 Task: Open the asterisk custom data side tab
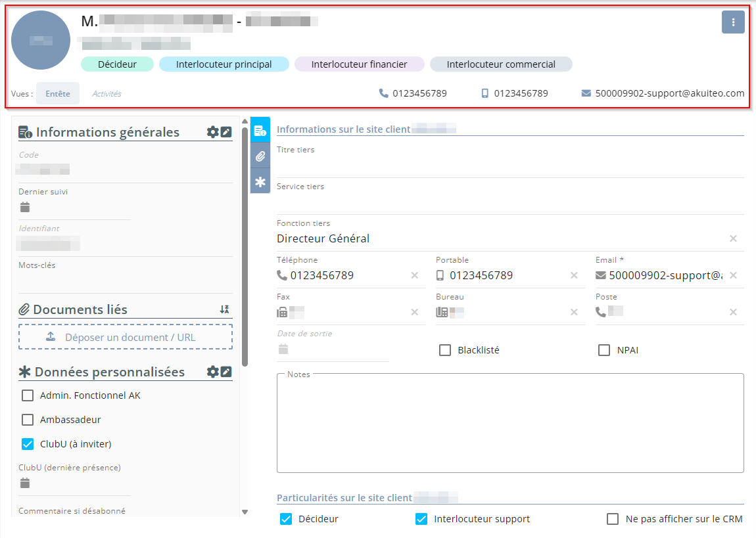point(260,181)
